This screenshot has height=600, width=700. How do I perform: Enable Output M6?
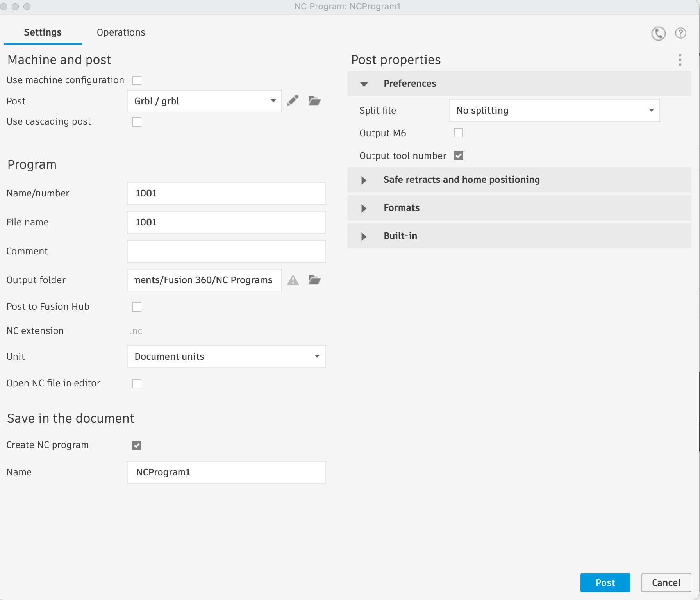(458, 133)
